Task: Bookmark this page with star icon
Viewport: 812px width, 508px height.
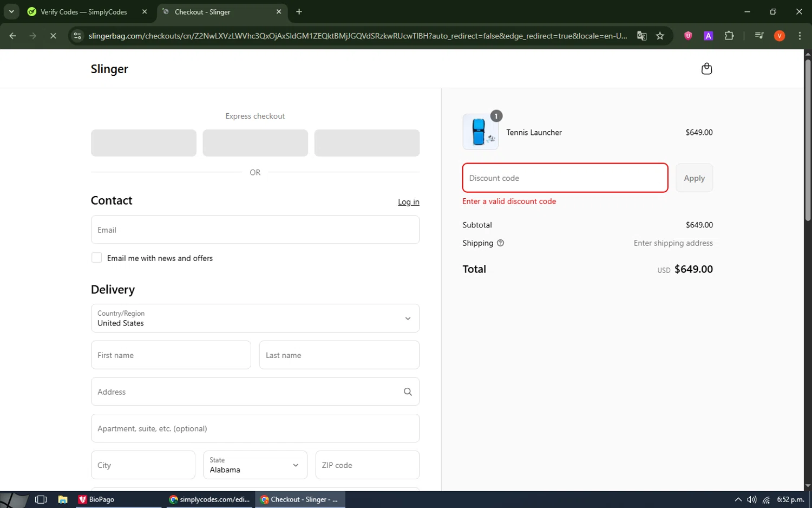Action: tap(660, 36)
